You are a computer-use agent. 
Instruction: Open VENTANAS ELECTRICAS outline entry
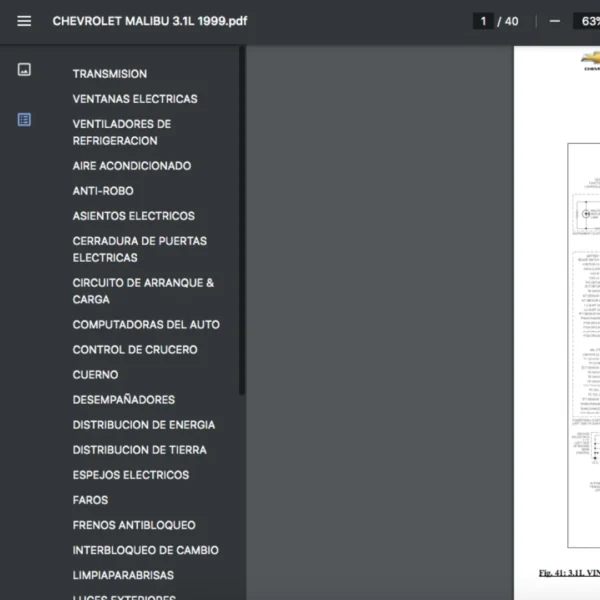[135, 99]
